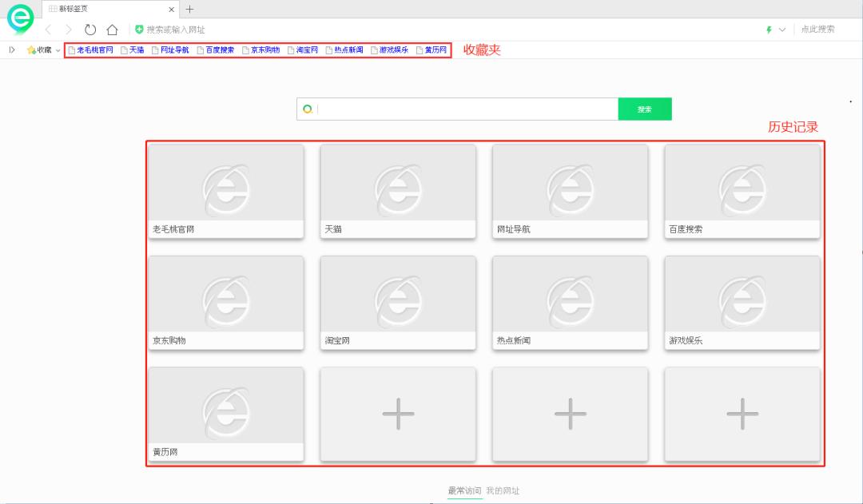Select the 最常访问 tab

[x=464, y=490]
